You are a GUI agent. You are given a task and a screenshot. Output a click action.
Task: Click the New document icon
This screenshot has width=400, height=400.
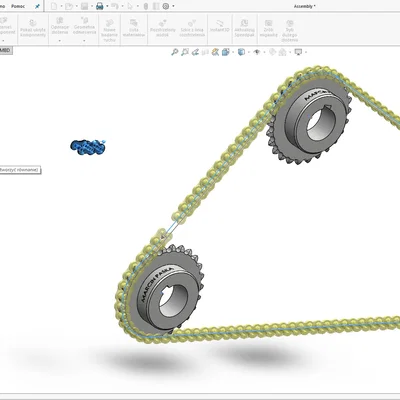(x=54, y=6)
